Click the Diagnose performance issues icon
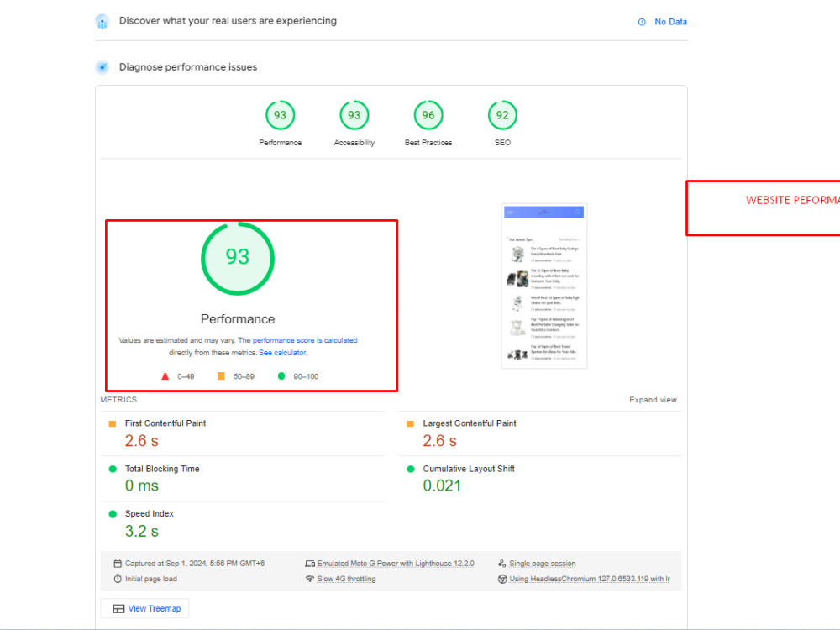 pyautogui.click(x=102, y=67)
